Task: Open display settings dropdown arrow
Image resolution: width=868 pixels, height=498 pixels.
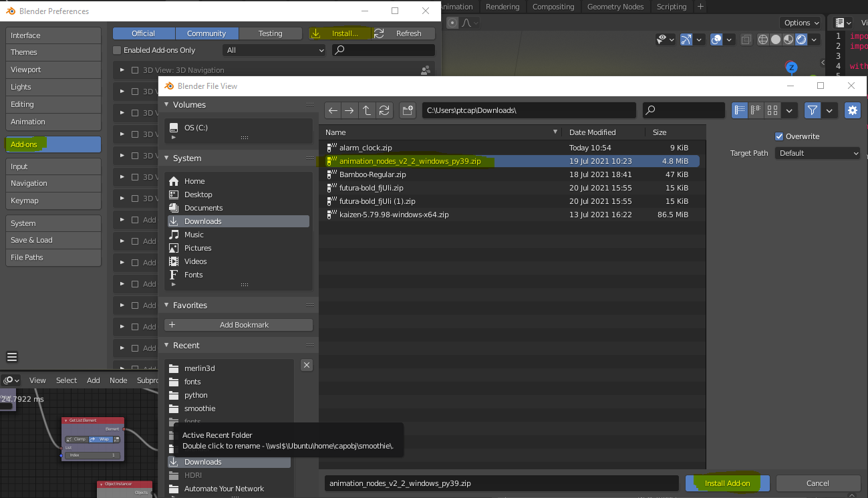Action: [x=790, y=110]
